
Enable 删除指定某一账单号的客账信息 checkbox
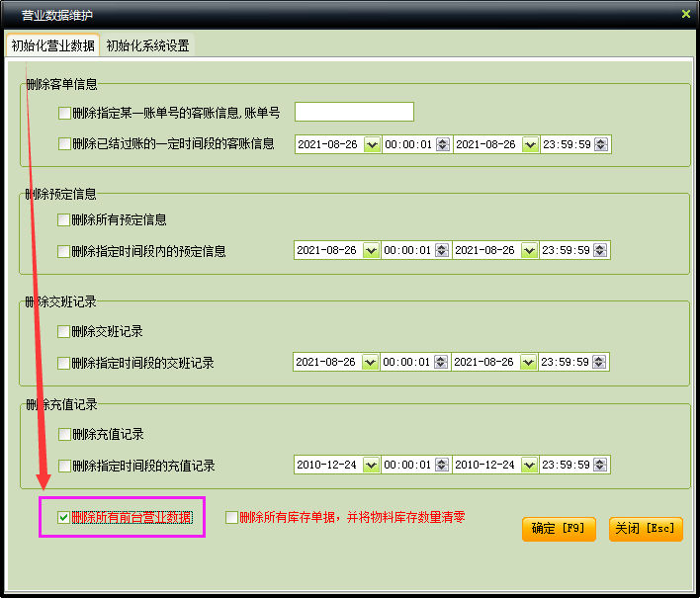(x=65, y=113)
